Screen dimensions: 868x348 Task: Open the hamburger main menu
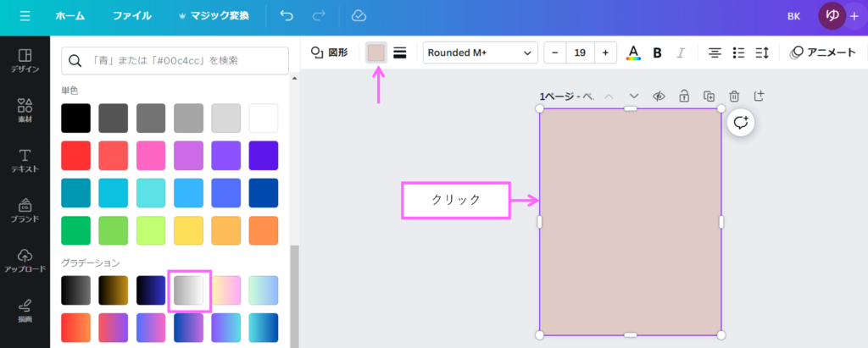(x=25, y=16)
